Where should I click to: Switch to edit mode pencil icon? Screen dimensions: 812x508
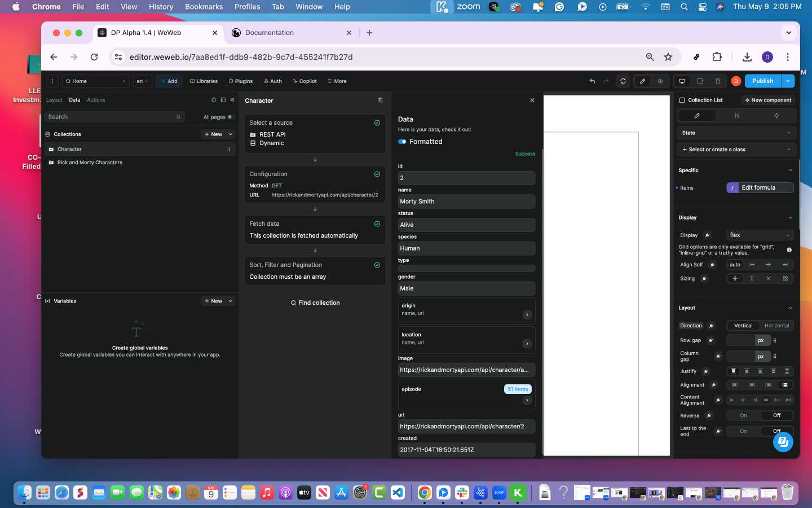coord(642,81)
